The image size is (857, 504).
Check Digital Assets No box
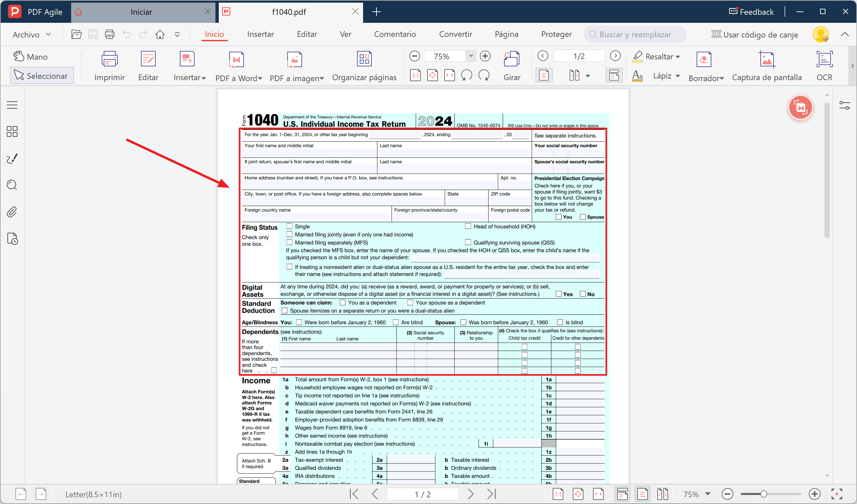click(583, 294)
